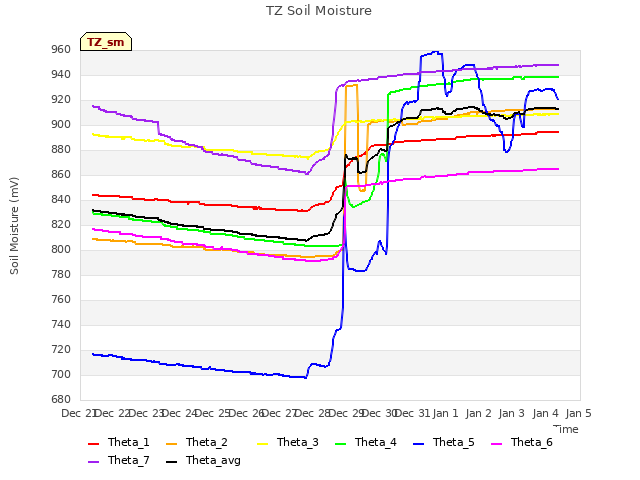This screenshot has width=640, height=480.
Task: Select the Theta_5 legend entry
Action: click(x=443, y=442)
